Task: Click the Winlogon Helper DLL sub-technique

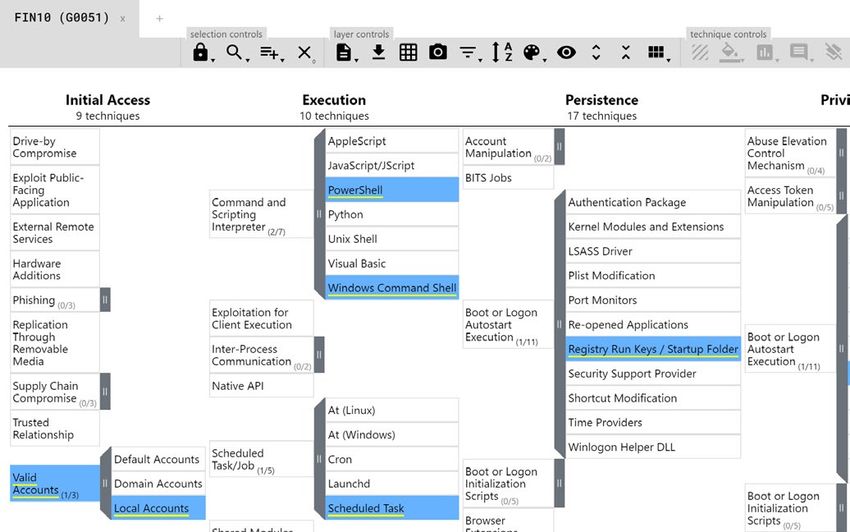Action: point(653,447)
